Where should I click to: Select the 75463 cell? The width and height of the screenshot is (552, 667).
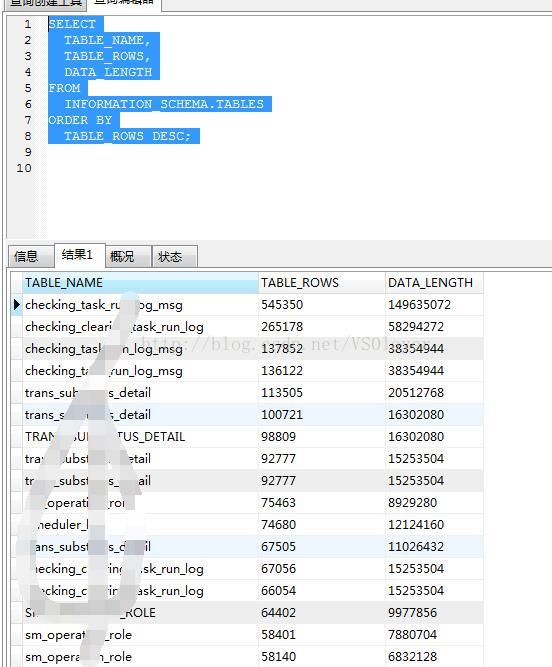tap(321, 503)
